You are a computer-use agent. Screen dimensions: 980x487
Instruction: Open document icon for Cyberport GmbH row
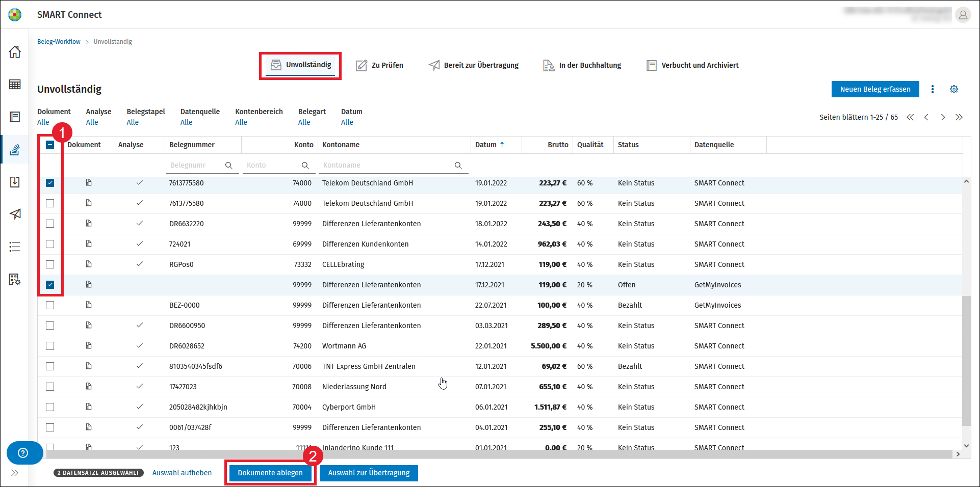coord(89,407)
